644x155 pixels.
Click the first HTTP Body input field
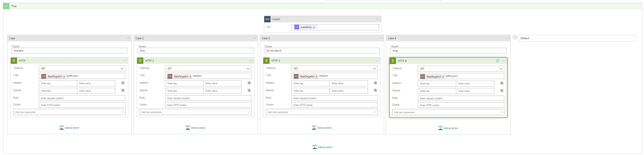[82, 98]
